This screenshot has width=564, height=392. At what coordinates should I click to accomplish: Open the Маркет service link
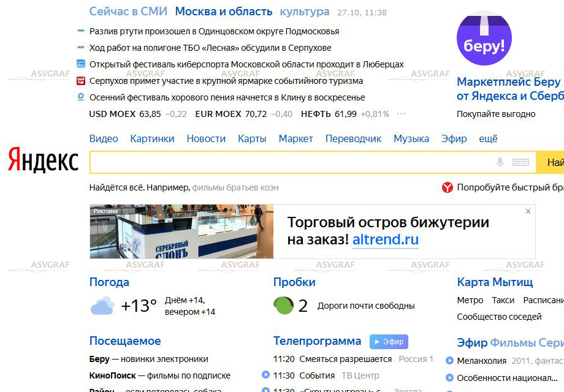point(295,138)
